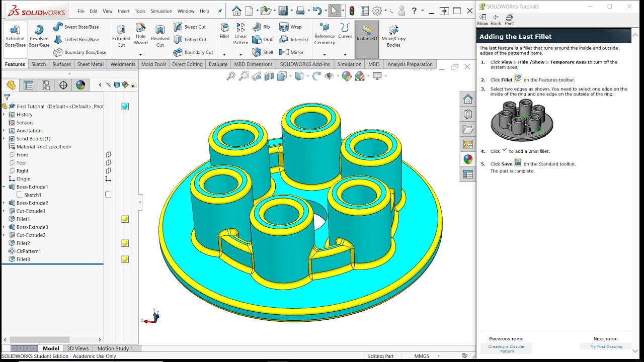Select the Mirror feature
Viewport: 644px width, 362px height.
291,52
